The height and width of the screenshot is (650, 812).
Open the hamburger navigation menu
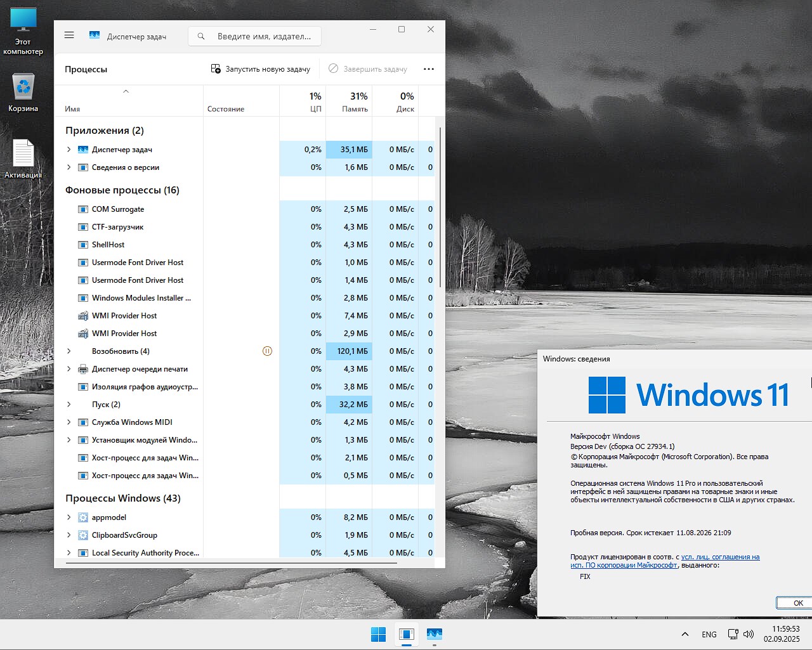pyautogui.click(x=69, y=36)
